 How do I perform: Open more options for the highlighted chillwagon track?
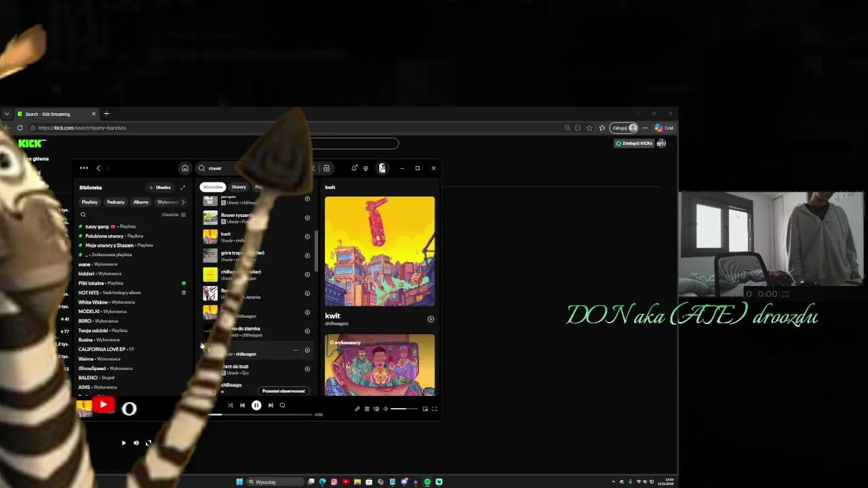[x=296, y=350]
